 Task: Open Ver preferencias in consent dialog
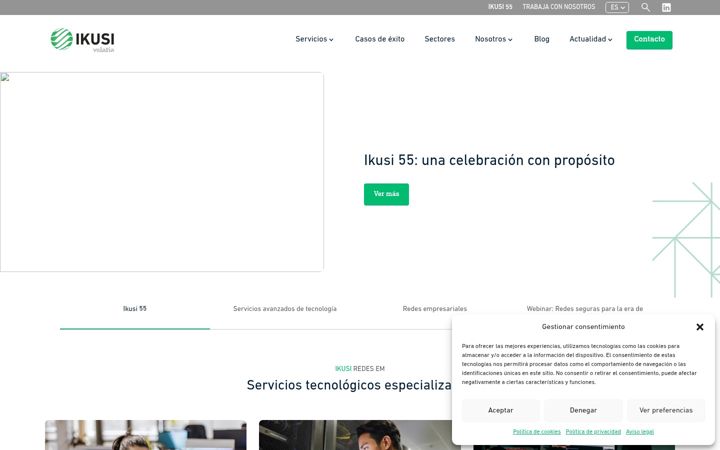(666, 411)
